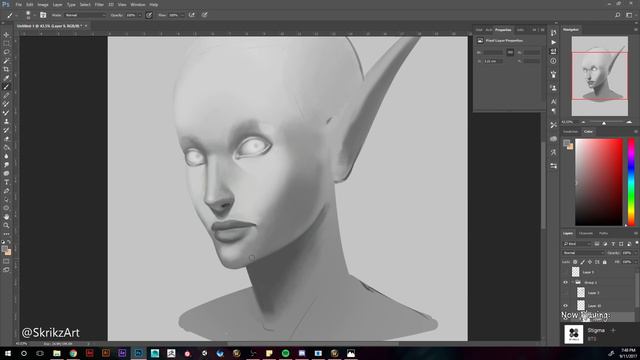Click the Navigator preview thumbnail
The image size is (640, 360).
point(600,76)
